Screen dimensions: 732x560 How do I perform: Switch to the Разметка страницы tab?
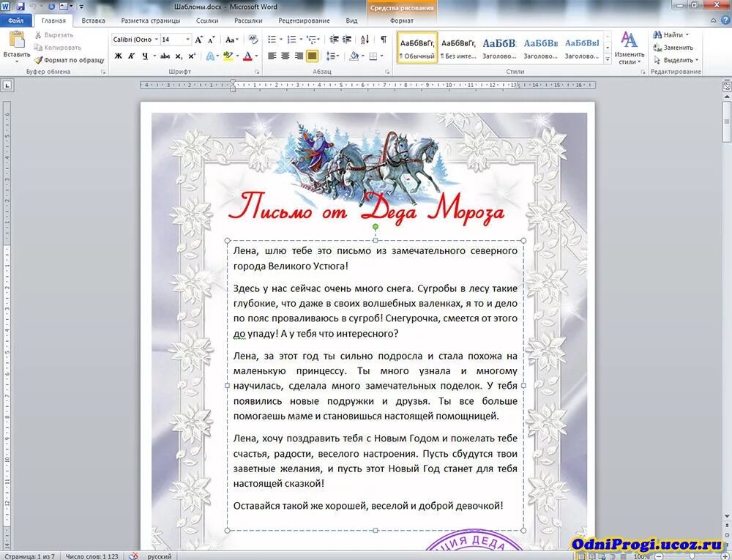[150, 20]
